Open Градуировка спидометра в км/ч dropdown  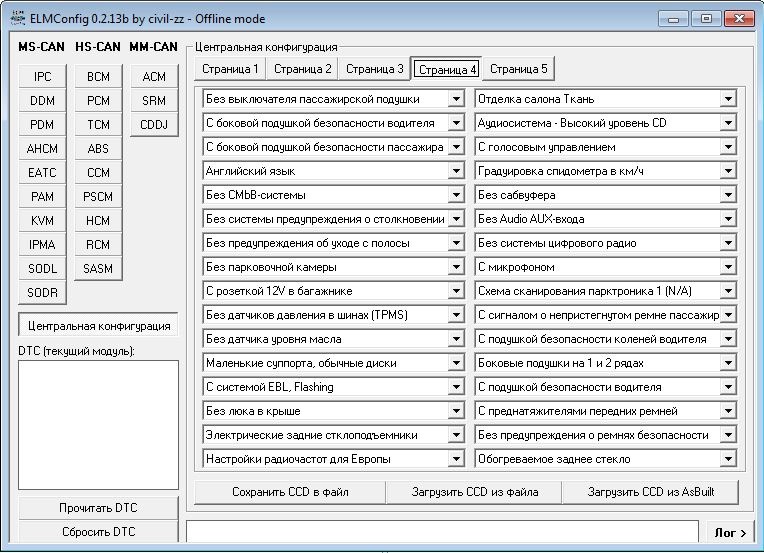(605, 171)
